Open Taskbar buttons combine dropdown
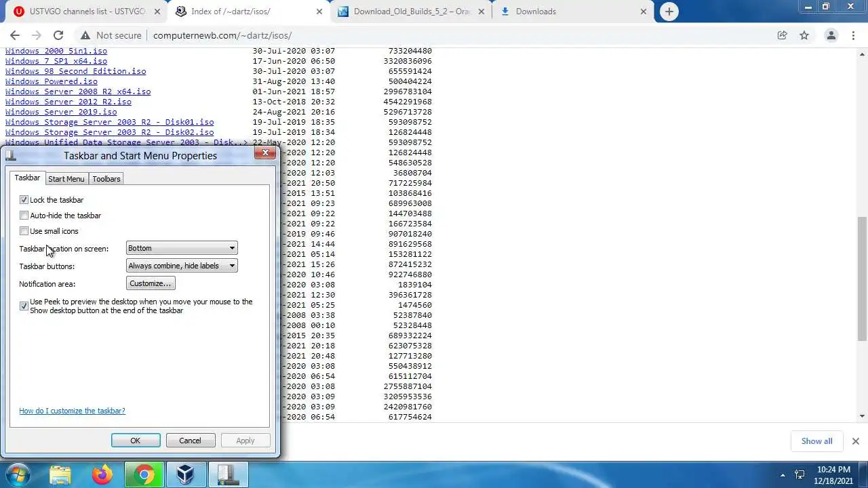The width and height of the screenshot is (868, 488). [182, 266]
